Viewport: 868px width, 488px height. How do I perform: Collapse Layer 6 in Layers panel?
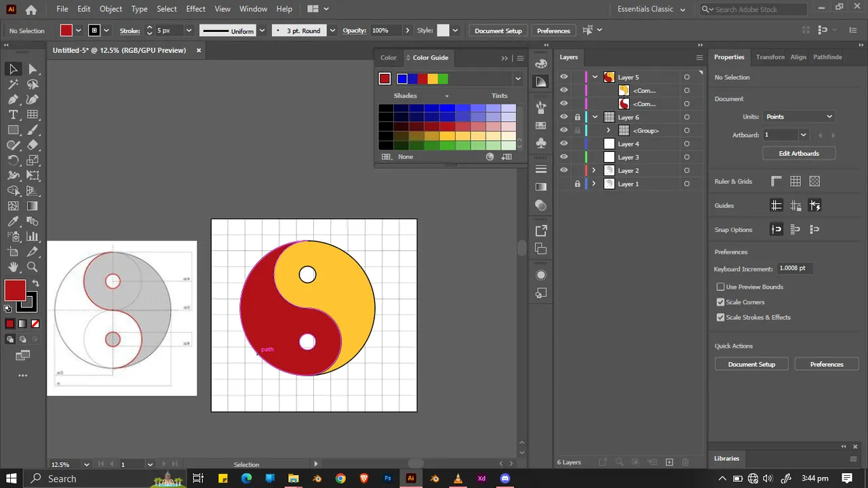click(595, 117)
